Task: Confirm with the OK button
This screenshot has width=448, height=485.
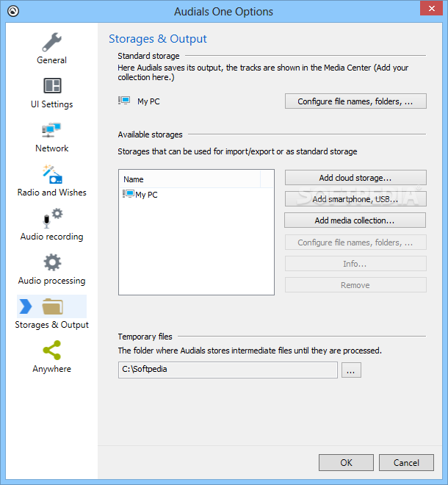Action: [346, 462]
